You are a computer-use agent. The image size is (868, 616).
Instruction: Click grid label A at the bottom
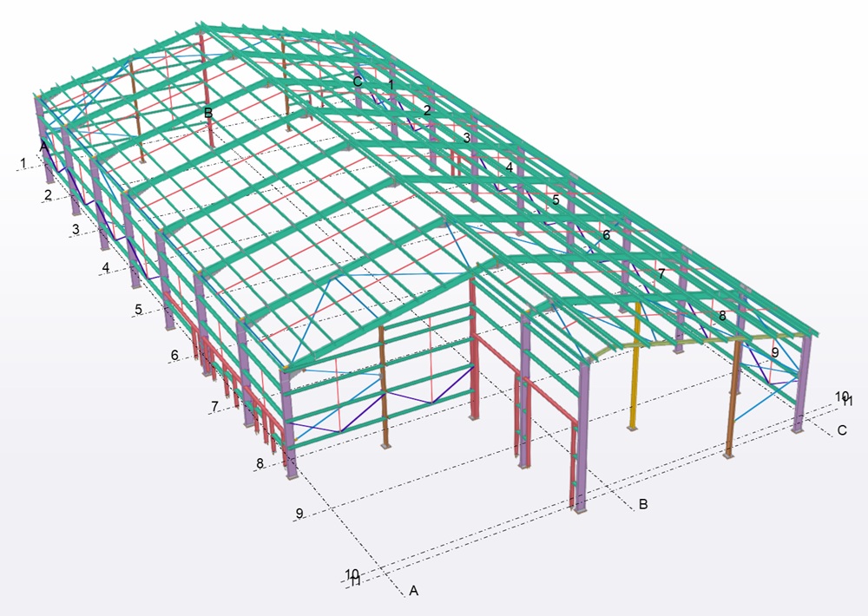414,591
